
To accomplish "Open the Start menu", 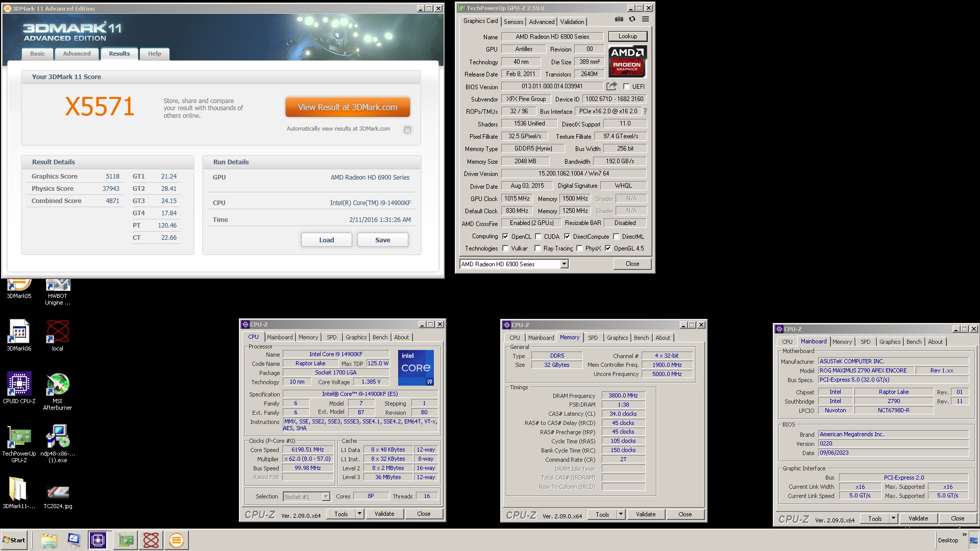I will pyautogui.click(x=14, y=540).
